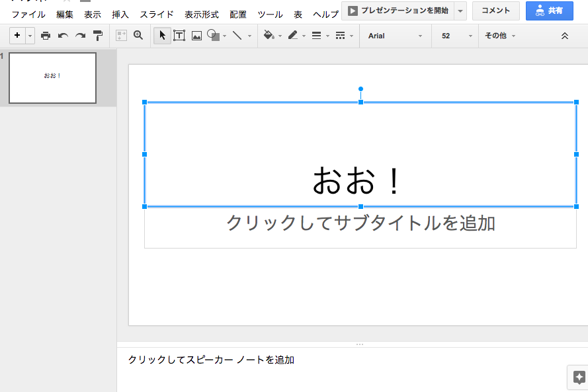This screenshot has width=588, height=392.
Task: Click the shape tool icon
Action: click(214, 35)
